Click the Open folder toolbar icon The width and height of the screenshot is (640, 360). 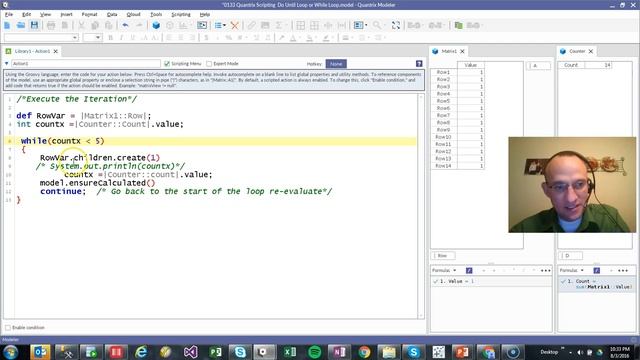[21, 25]
